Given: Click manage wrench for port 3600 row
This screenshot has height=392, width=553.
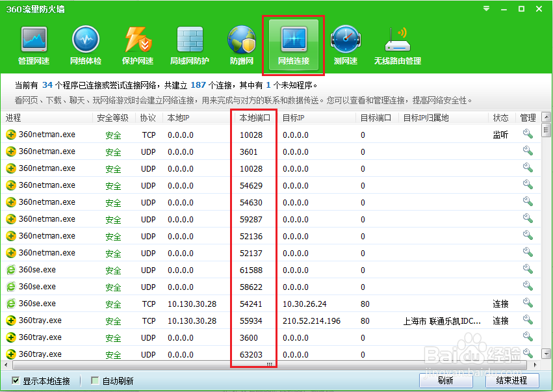Looking at the screenshot, I should pos(528,337).
